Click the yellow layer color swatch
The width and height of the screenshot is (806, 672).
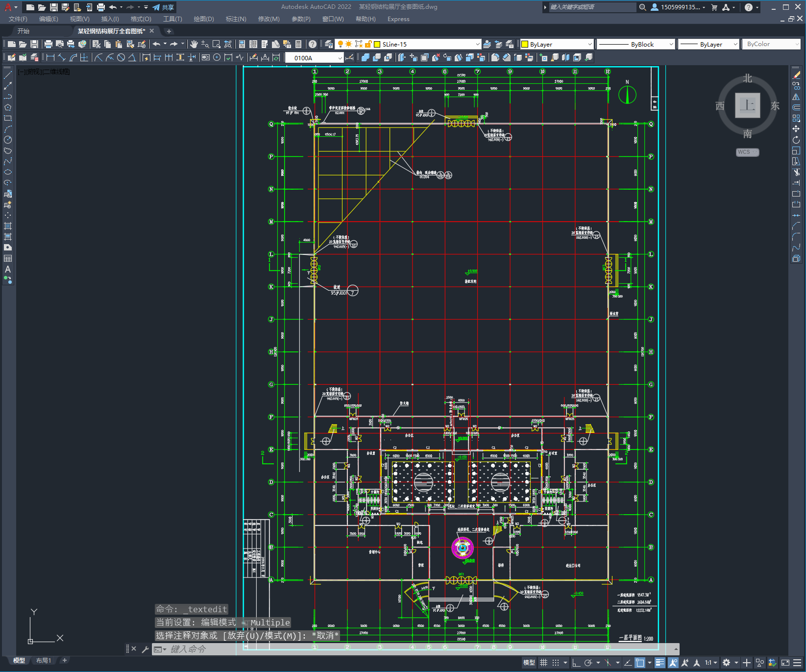point(377,44)
